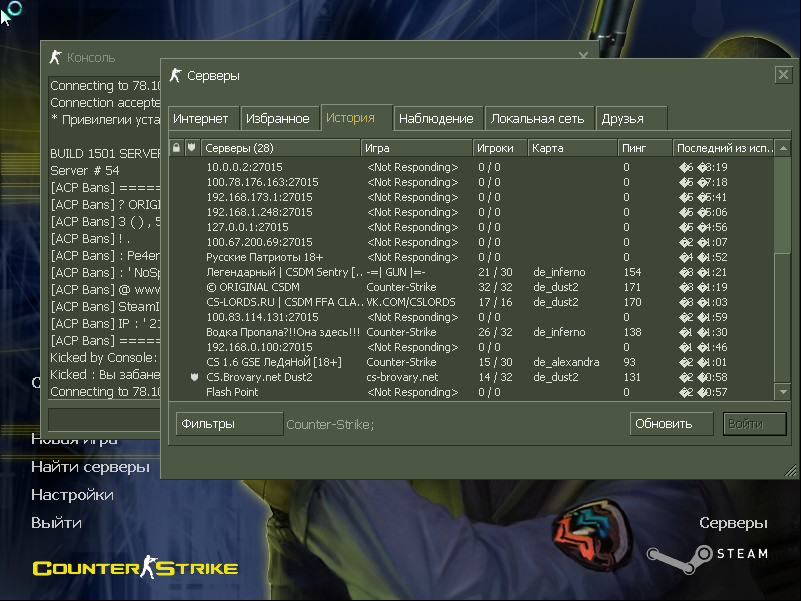Select server 192.168.173.1:27015
Image resolution: width=801 pixels, height=601 pixels.
click(x=259, y=197)
